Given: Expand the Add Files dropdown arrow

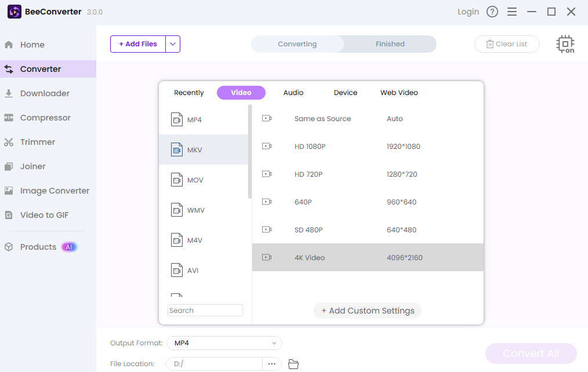Looking at the screenshot, I should [x=172, y=44].
